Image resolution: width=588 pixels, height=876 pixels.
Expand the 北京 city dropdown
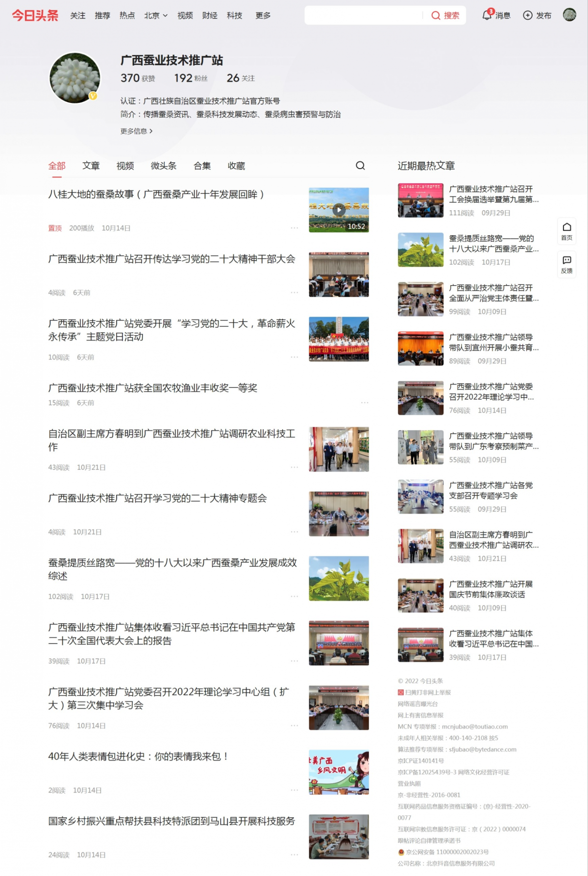[x=156, y=16]
